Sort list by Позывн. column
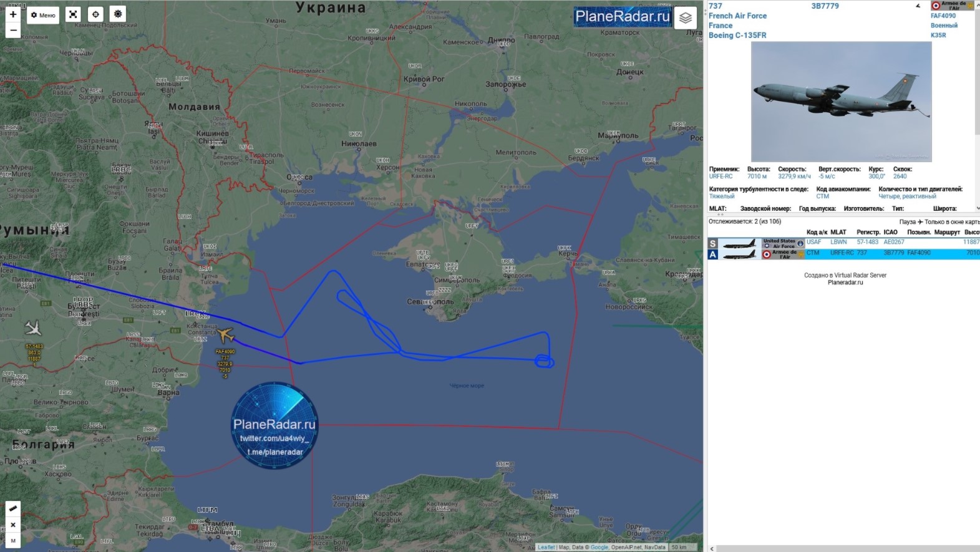Screen dimensions: 980x552 tap(919, 232)
